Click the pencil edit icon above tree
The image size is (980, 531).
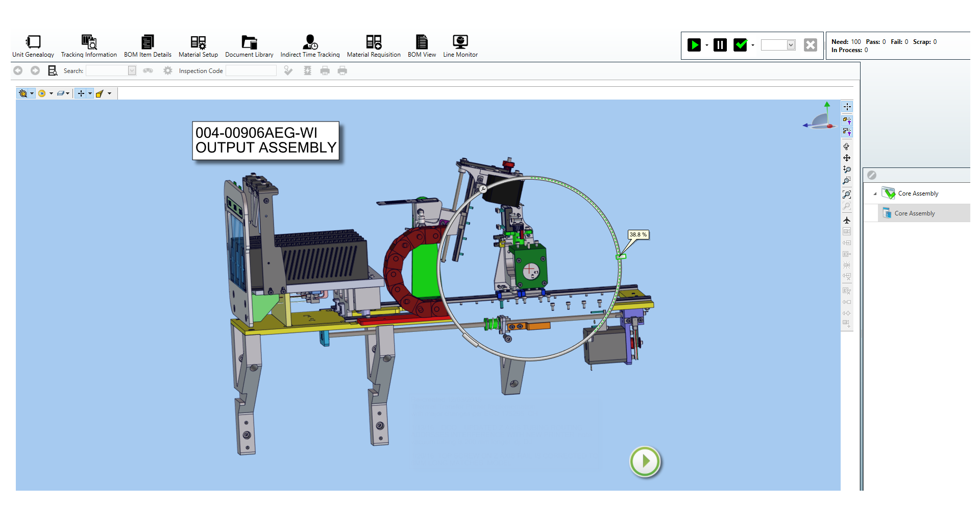click(x=872, y=175)
